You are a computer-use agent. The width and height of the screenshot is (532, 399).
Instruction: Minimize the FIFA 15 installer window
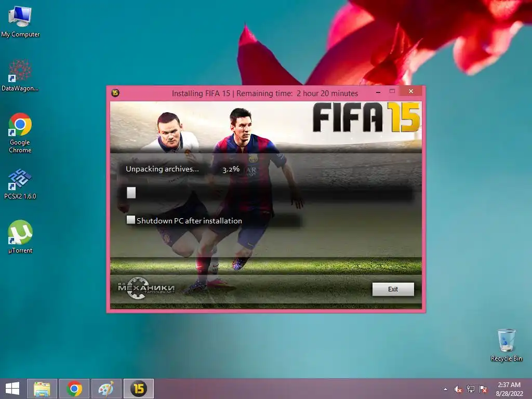pos(378,91)
